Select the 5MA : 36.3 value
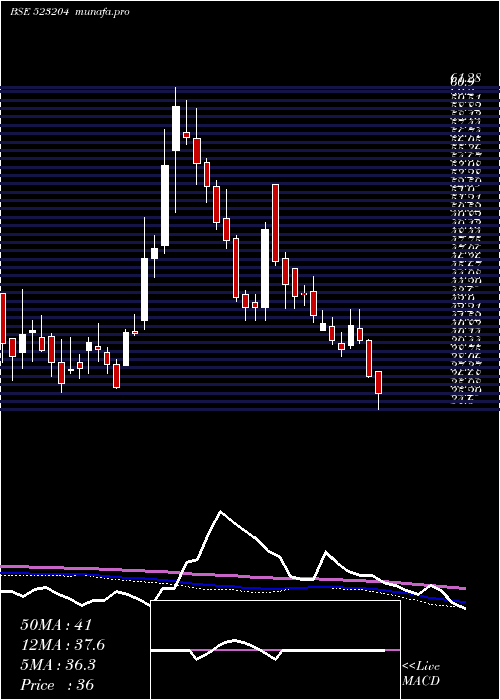 point(58,664)
